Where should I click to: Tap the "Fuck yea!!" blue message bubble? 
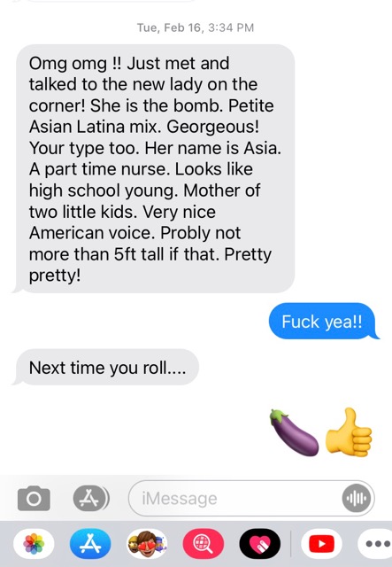pos(323,321)
